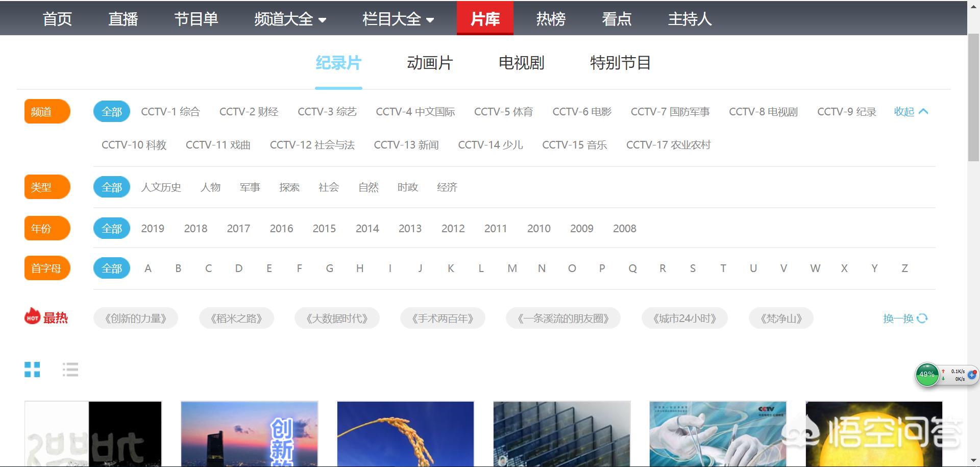Choose 人文历史 type filter
980x467 pixels.
pos(161,187)
